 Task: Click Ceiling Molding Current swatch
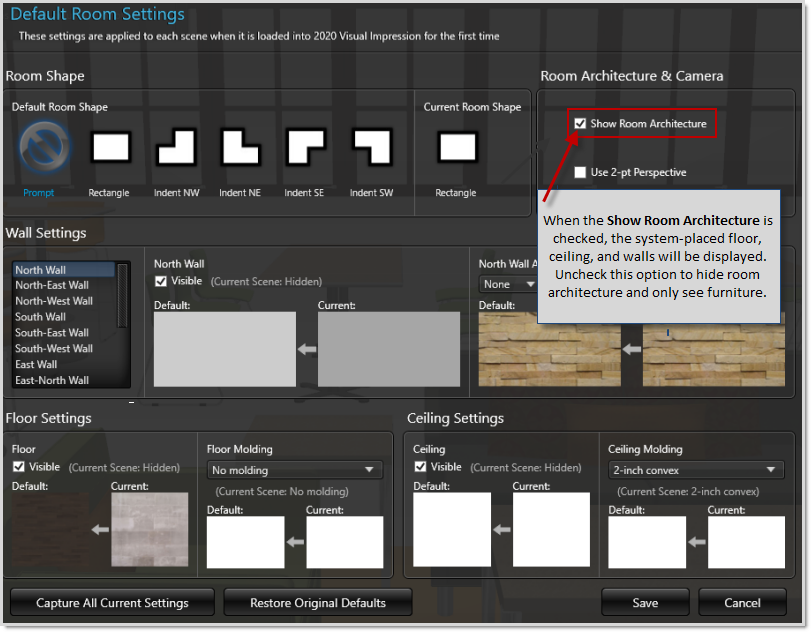(x=746, y=542)
